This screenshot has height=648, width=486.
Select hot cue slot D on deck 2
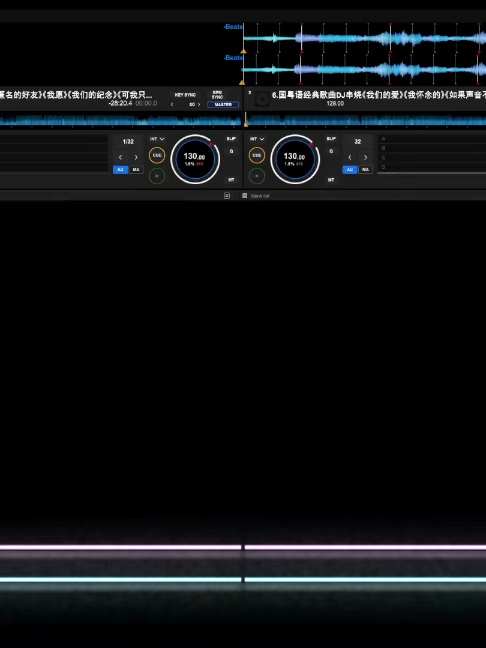click(431, 167)
